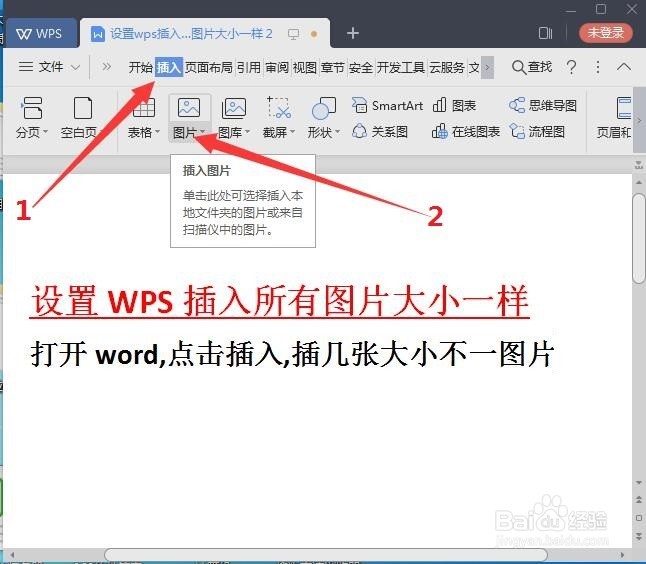Select the 截屏 screenshot tool

coord(279,117)
